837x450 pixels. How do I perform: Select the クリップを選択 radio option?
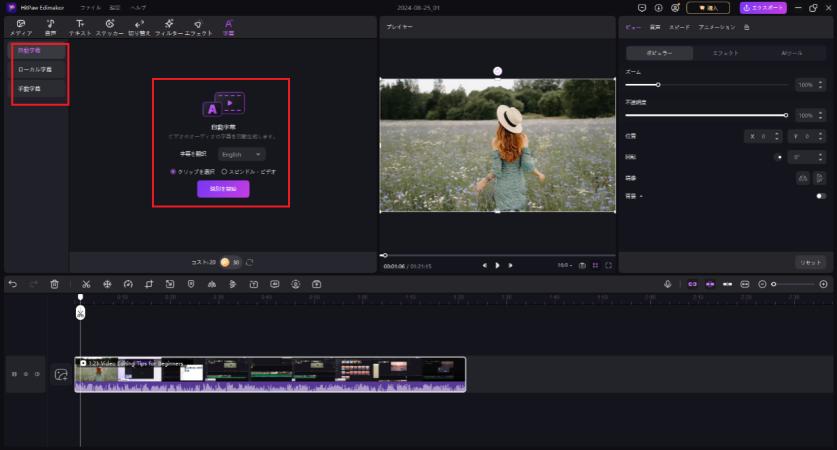coord(173,171)
